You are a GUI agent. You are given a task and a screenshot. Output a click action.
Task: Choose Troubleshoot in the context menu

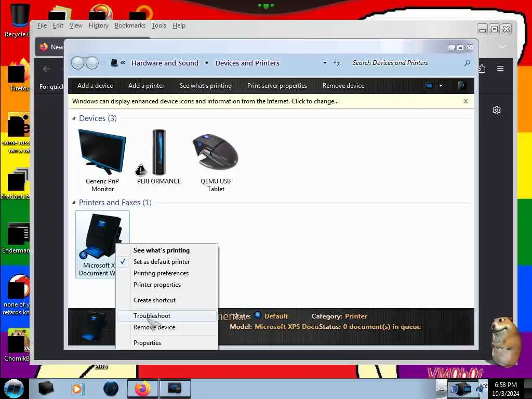167,316
